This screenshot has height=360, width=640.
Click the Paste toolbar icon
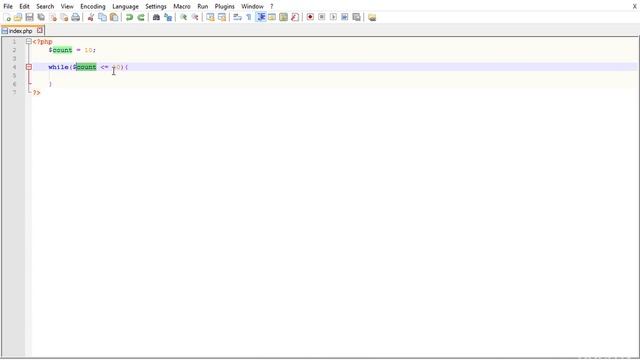[x=114, y=17]
